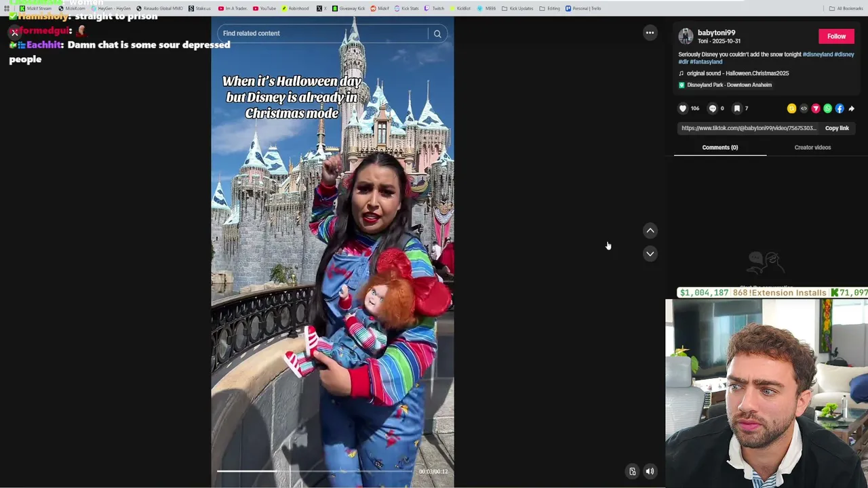Open babytoni99's profile avatar

(x=686, y=36)
